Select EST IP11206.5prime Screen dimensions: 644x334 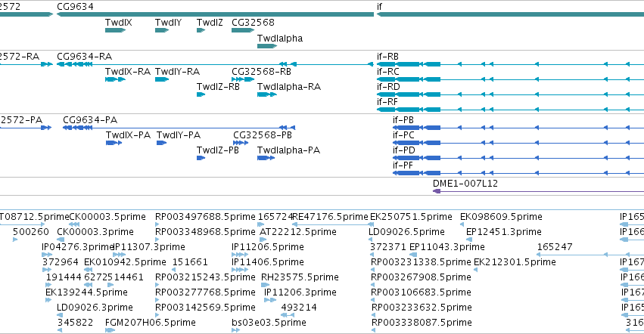(x=268, y=247)
